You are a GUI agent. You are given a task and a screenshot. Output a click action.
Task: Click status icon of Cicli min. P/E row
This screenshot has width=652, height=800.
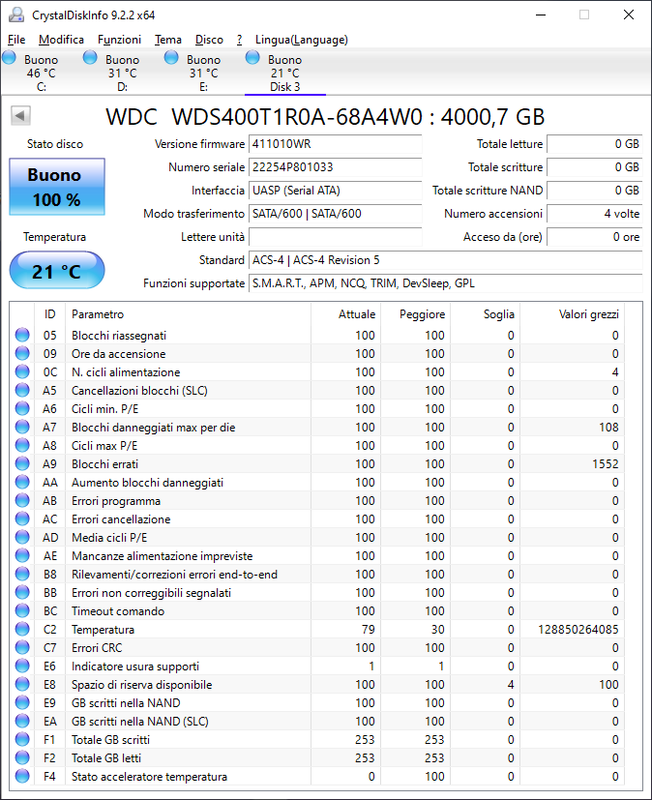click(22, 408)
